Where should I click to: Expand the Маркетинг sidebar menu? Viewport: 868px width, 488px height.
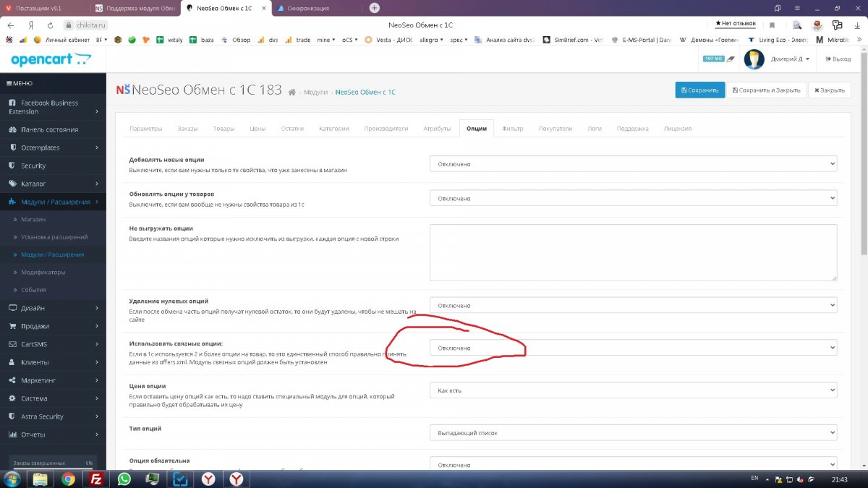point(53,380)
